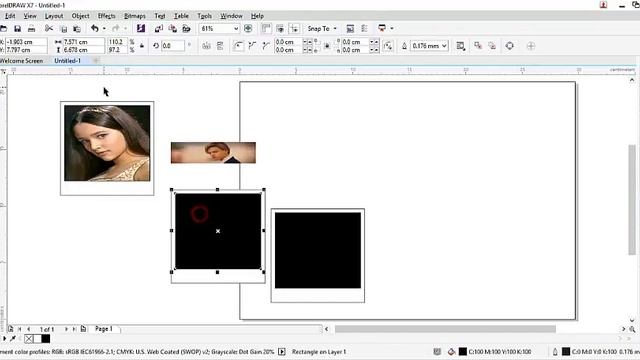Select the Scalloped corner icon
Image resolution: width=640 pixels, height=360 pixels.
point(252,46)
